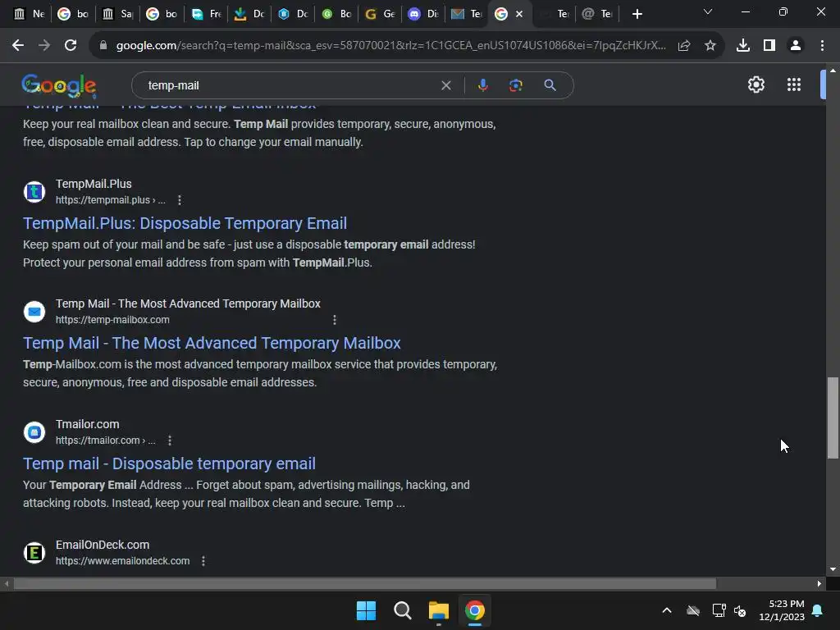The image size is (840, 630).
Task: Switch to the Discord browser tab
Action: (x=423, y=14)
